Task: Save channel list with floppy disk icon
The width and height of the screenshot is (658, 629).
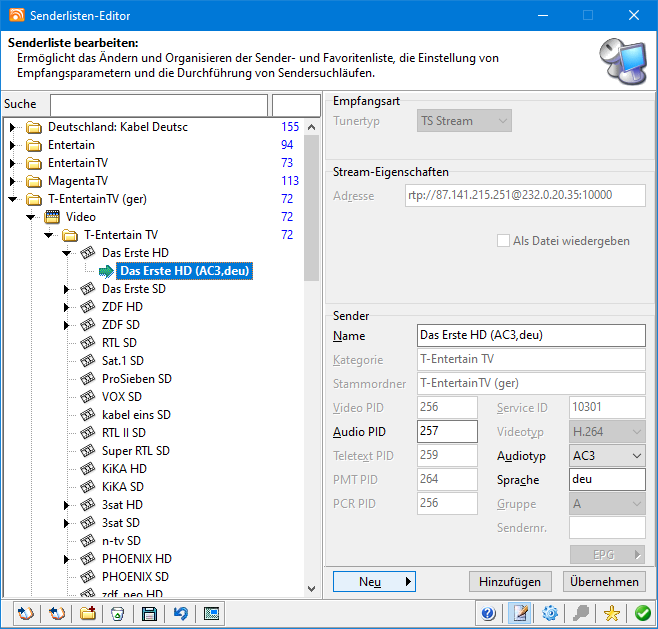Action: [149, 613]
